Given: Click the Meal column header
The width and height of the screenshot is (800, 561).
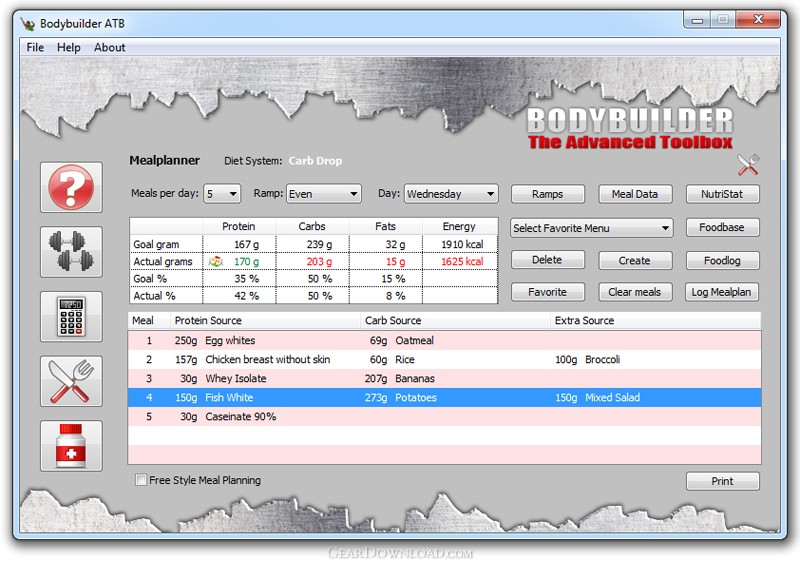Looking at the screenshot, I should tap(149, 320).
